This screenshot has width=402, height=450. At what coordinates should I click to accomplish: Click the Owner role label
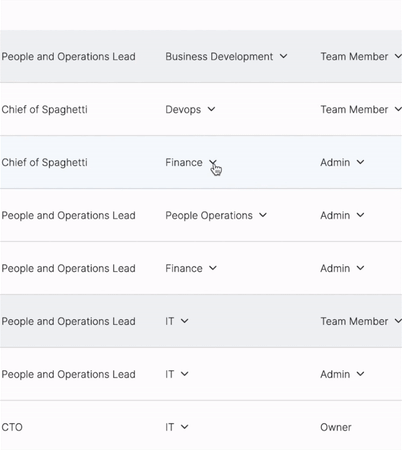(x=336, y=427)
